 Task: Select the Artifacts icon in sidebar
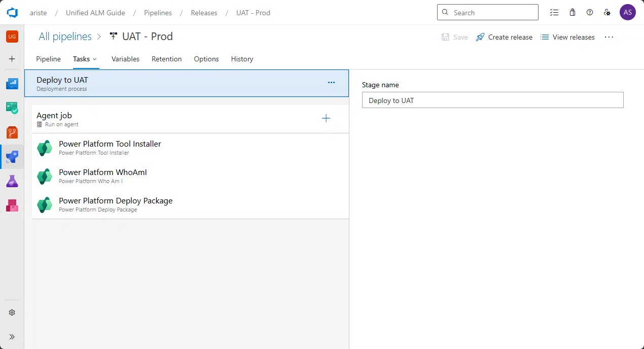point(12,205)
